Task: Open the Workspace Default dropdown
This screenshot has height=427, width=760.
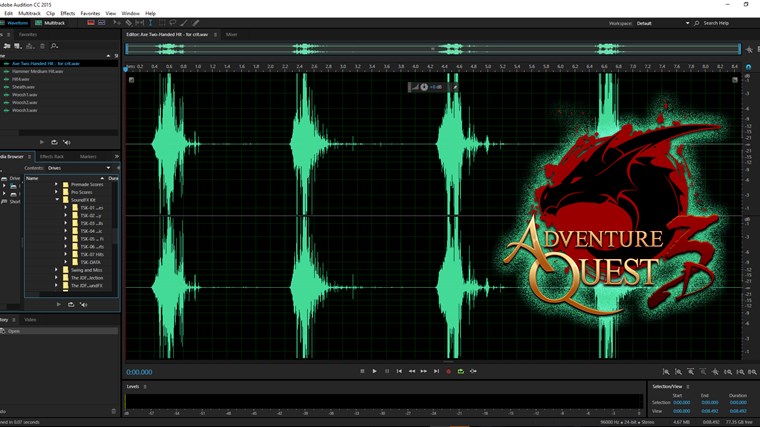Action: (x=663, y=23)
